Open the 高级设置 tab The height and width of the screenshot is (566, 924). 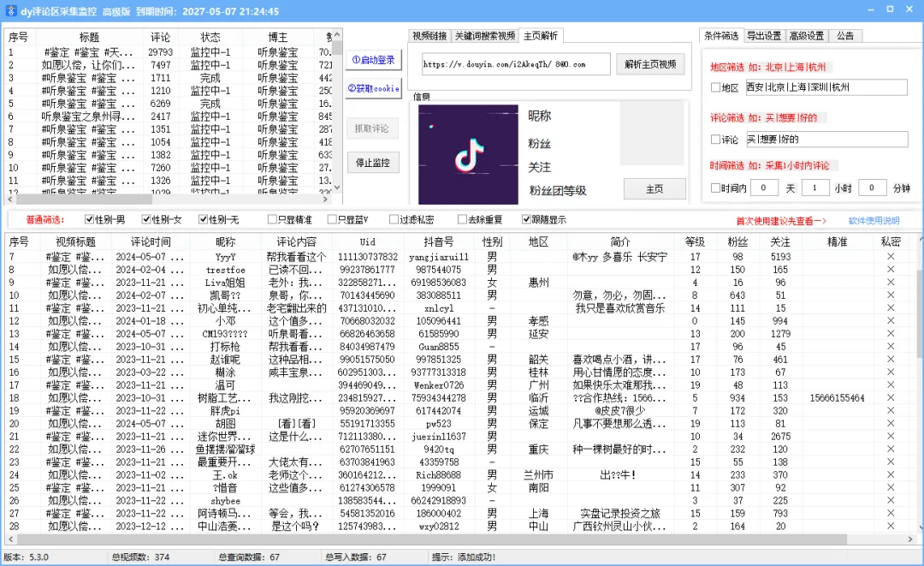coord(807,36)
